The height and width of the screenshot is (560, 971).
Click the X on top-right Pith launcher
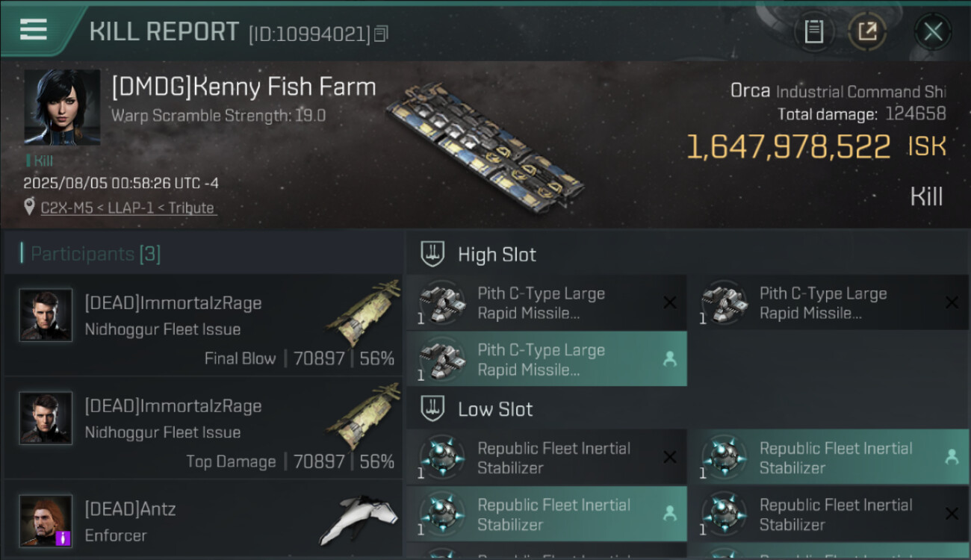point(952,302)
